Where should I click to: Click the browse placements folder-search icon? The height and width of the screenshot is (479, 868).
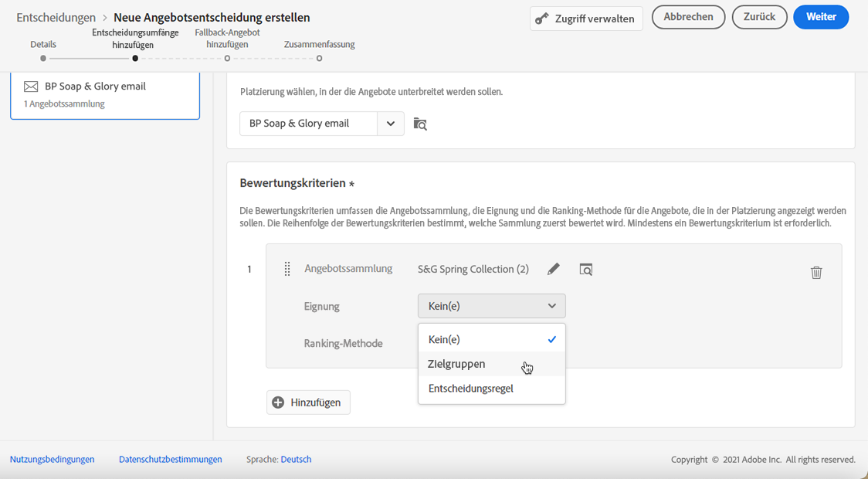coord(420,124)
